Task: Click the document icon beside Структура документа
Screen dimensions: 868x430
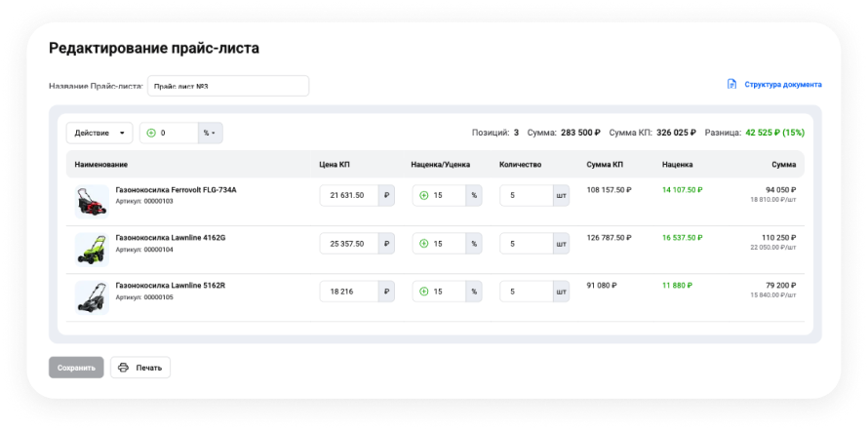Action: tap(731, 85)
